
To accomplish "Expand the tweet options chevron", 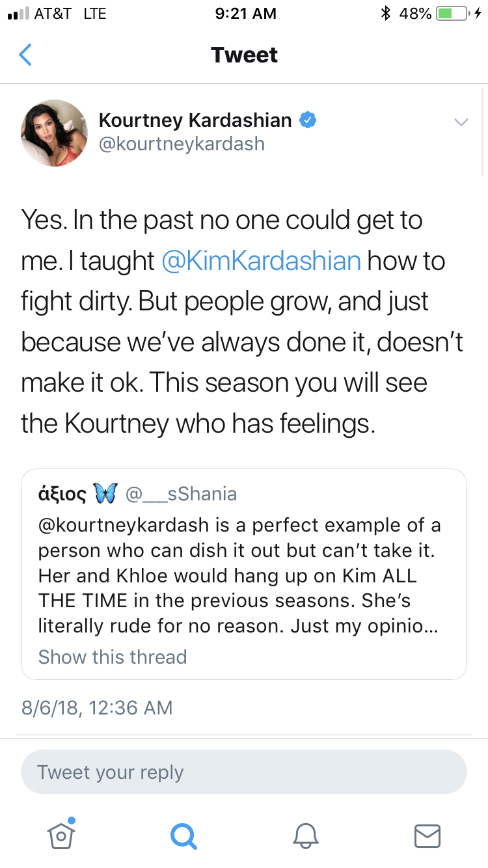I will 461,122.
